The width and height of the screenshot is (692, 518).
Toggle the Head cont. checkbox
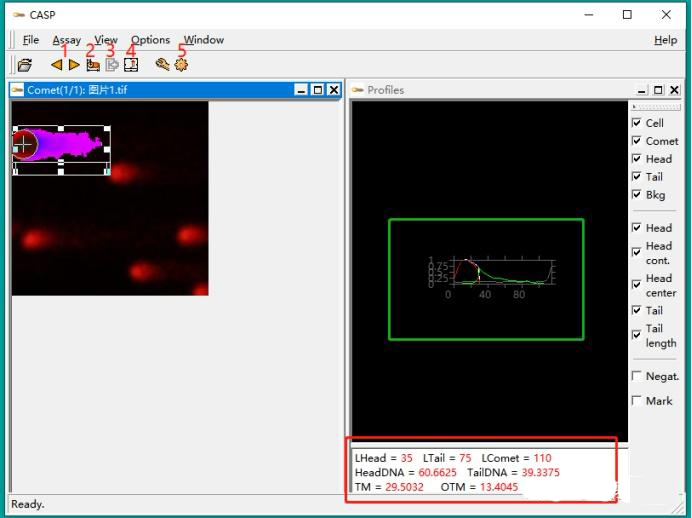coord(636,252)
